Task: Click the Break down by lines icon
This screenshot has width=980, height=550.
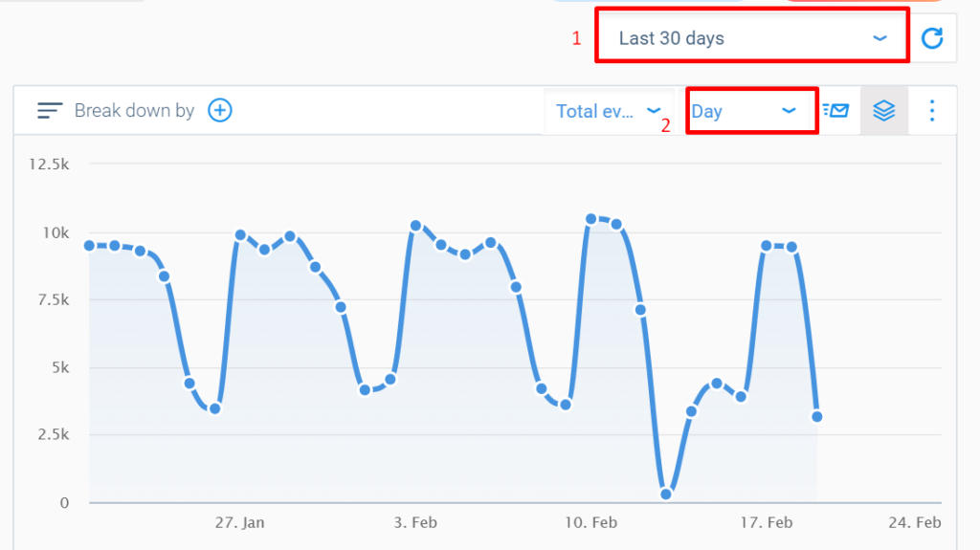Action: pos(50,111)
